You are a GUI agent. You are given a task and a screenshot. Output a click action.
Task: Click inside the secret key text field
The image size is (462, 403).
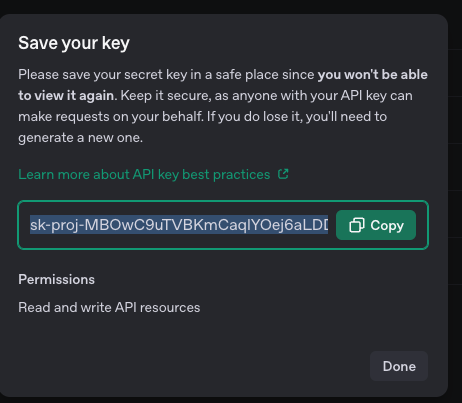(x=179, y=225)
